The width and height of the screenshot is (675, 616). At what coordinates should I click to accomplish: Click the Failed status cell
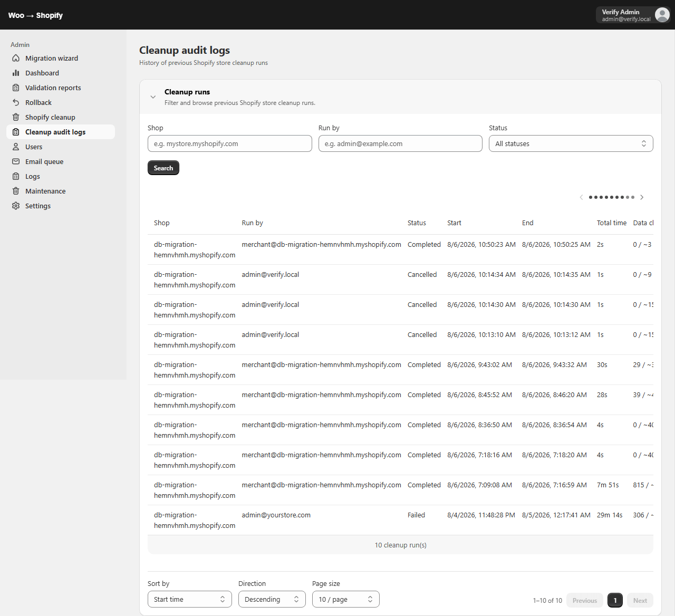coord(416,515)
